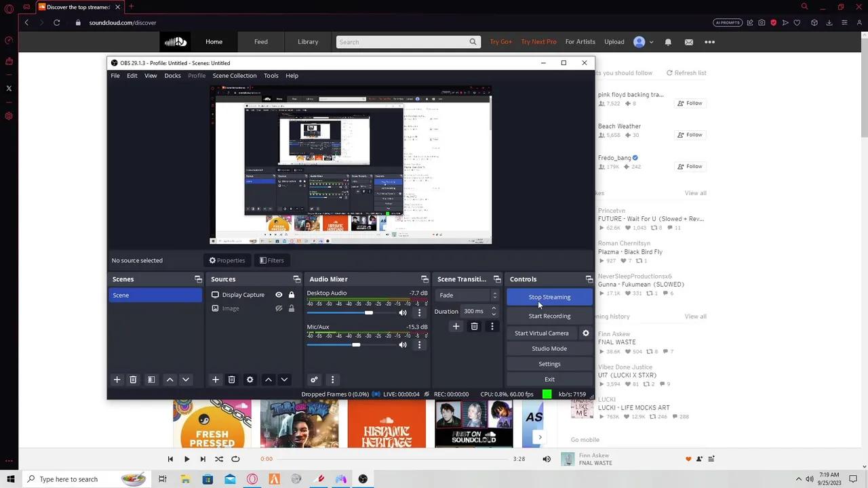Add a scene transition with plus icon
868x488 pixels.
pos(456,326)
